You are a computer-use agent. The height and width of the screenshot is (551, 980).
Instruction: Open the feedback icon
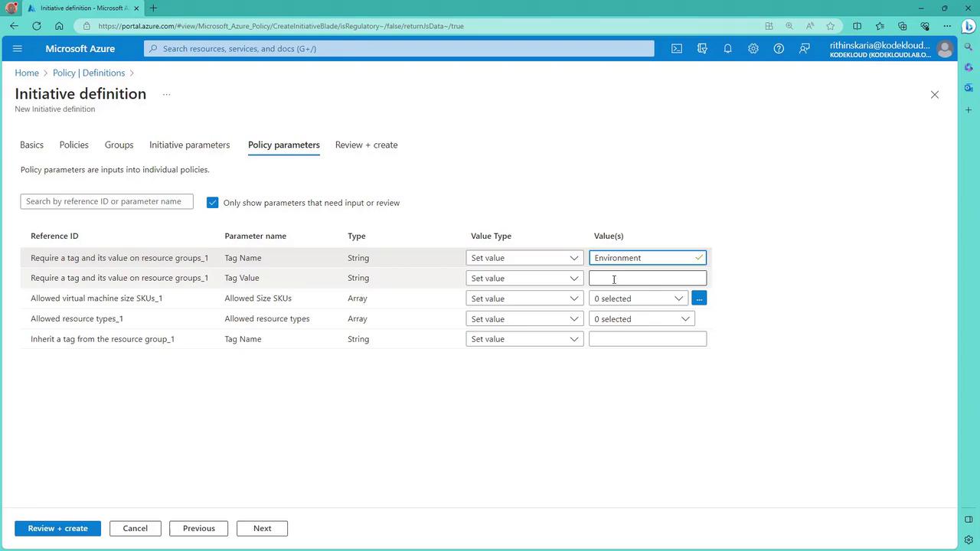tap(805, 48)
